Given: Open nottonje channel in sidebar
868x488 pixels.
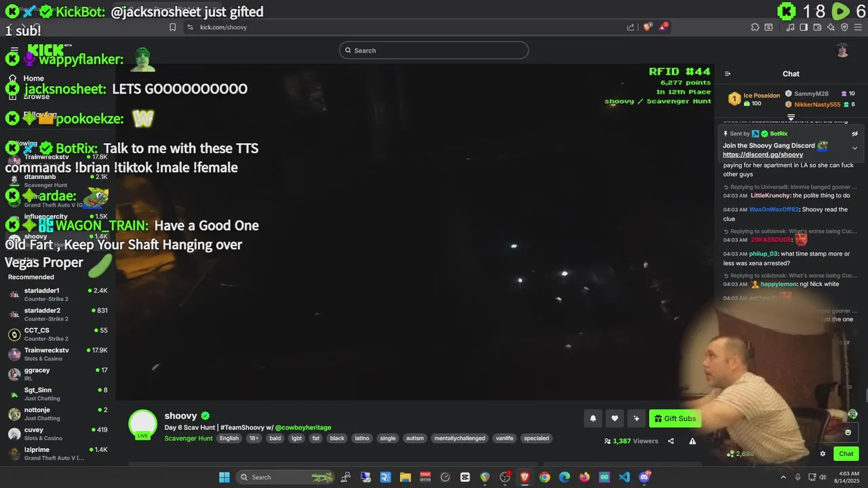Looking at the screenshot, I should pyautogui.click(x=58, y=413).
